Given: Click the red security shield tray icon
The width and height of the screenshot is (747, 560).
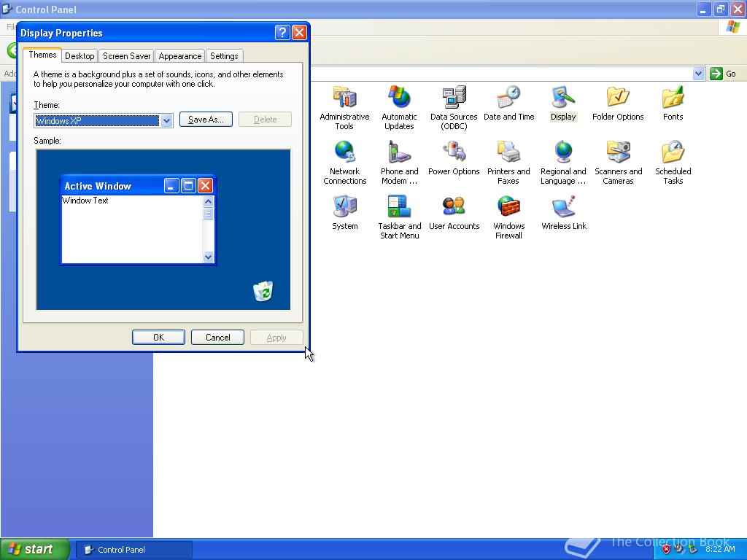Looking at the screenshot, I should pyautogui.click(x=667, y=549).
